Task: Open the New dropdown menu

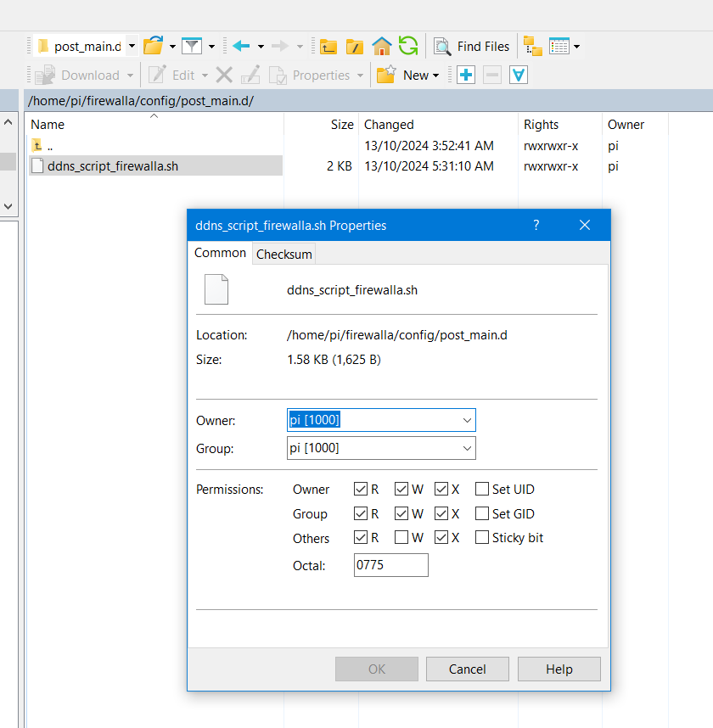Action: click(x=420, y=75)
